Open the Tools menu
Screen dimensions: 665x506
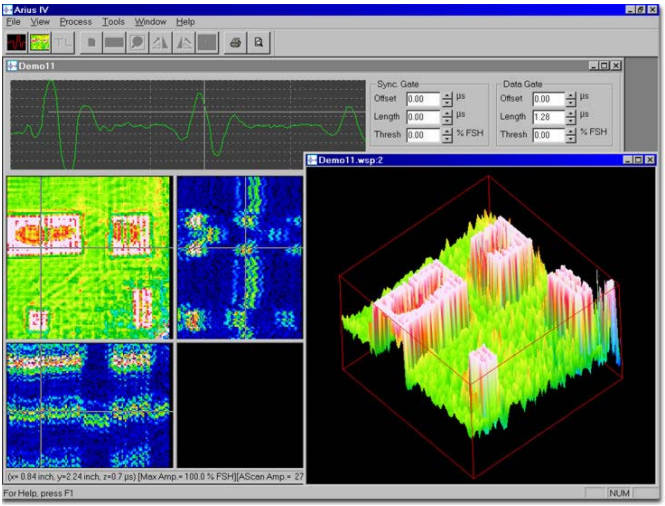(113, 22)
